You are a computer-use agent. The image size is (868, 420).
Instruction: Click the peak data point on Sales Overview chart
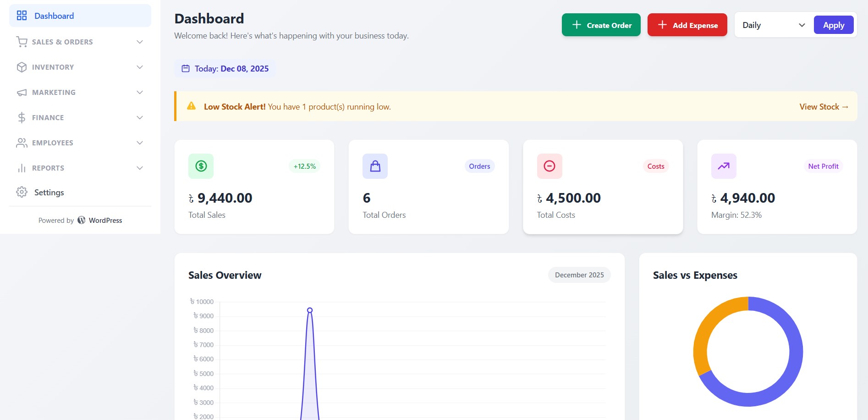tap(310, 310)
